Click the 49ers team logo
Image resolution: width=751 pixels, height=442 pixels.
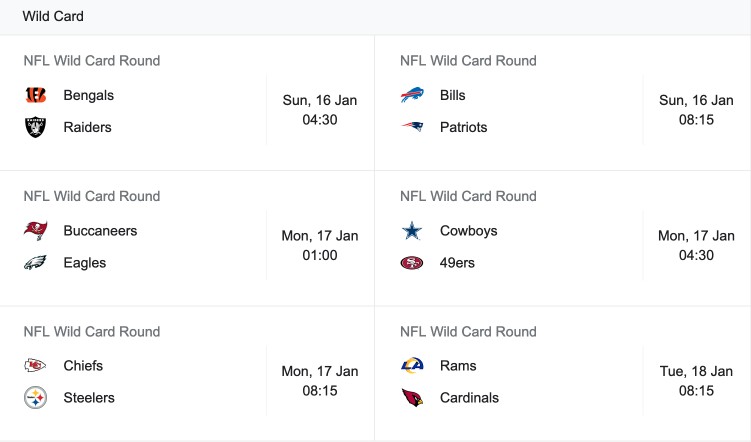point(412,262)
